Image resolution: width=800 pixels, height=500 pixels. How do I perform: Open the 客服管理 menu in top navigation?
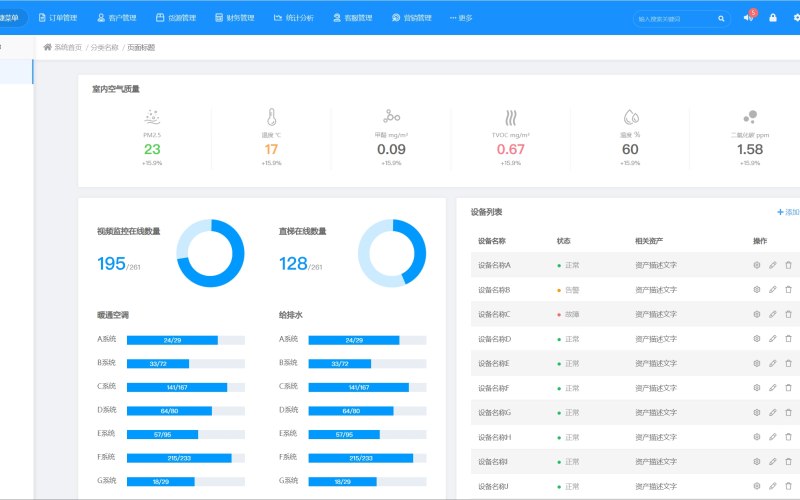(x=353, y=18)
